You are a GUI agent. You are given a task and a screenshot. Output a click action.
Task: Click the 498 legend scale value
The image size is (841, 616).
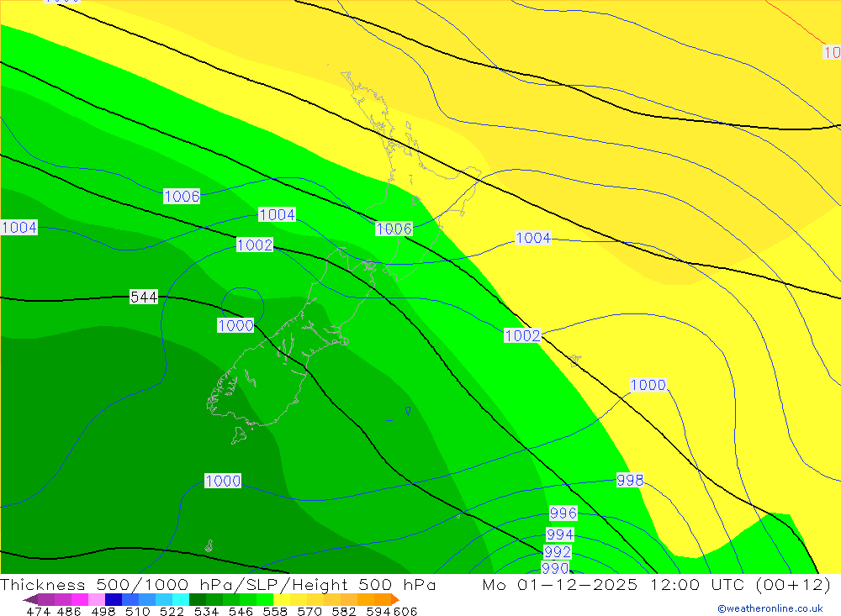(103, 611)
